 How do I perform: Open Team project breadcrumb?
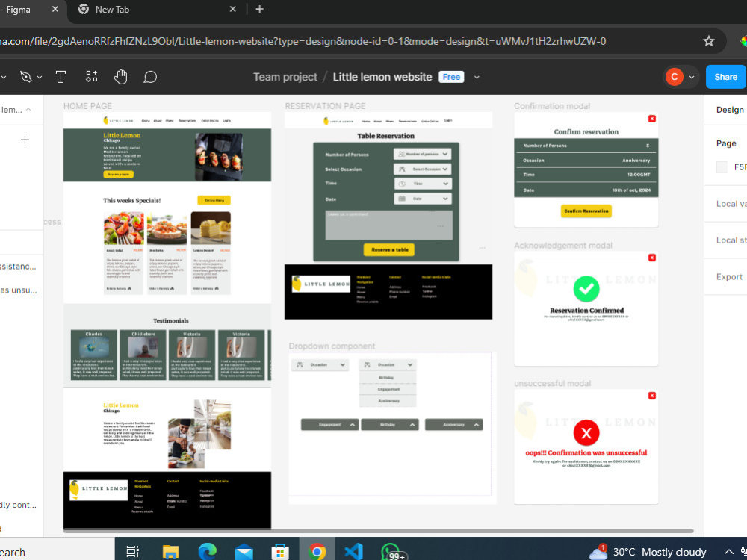tap(285, 77)
